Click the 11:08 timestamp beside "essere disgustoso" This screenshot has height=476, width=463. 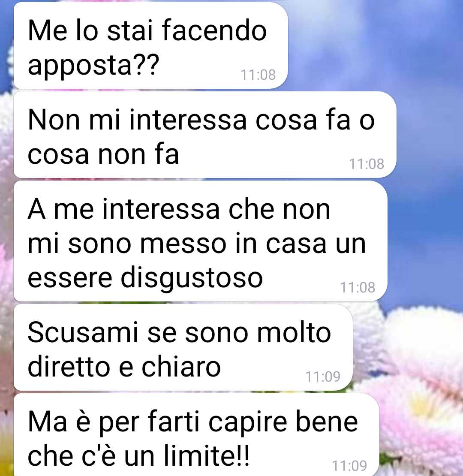click(358, 287)
